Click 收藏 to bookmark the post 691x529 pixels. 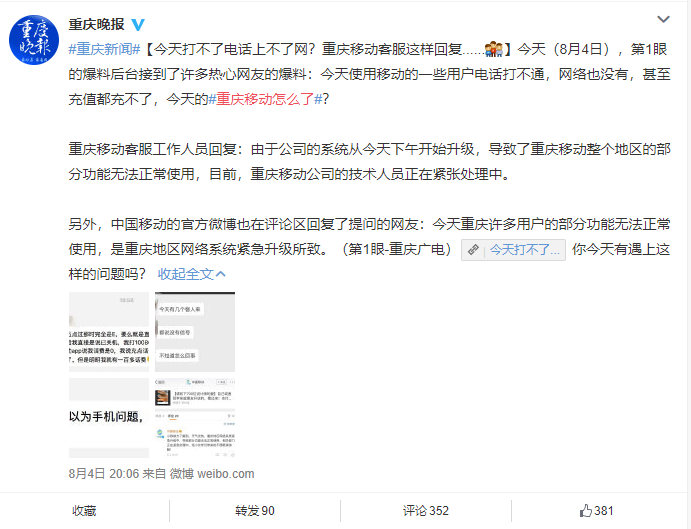[x=84, y=511]
